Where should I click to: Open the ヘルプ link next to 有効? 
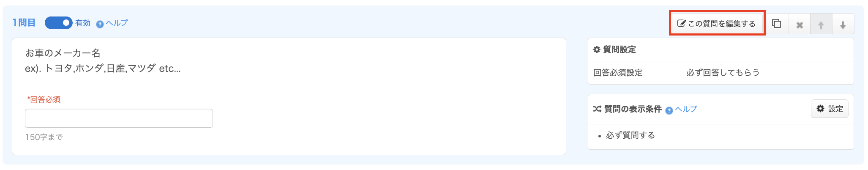click(x=117, y=23)
